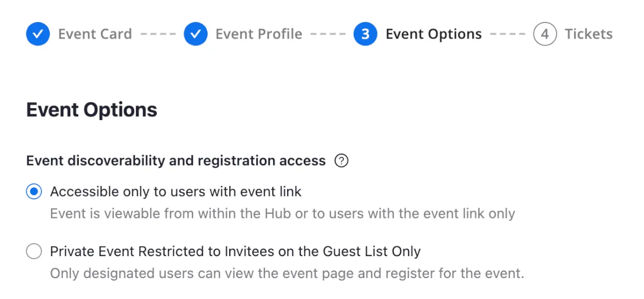The height and width of the screenshot is (299, 644).
Task: Click dashed connector between Event Profile and Event Options
Action: coord(328,34)
